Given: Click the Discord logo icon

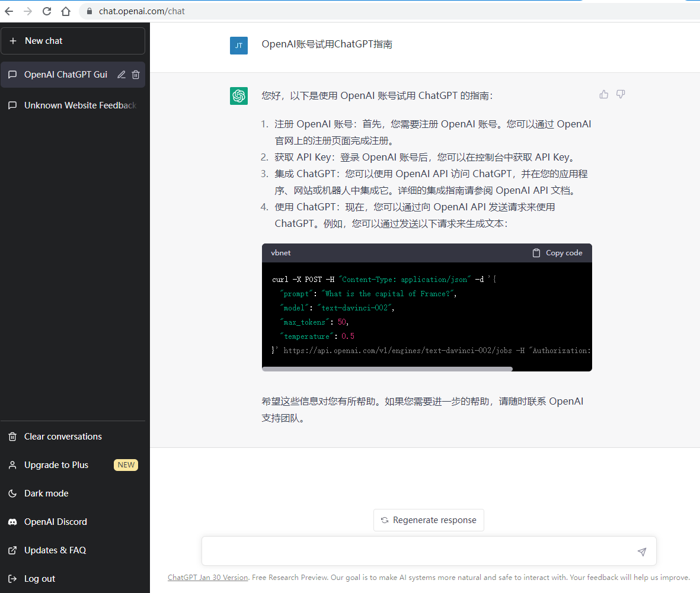Looking at the screenshot, I should pyautogui.click(x=12, y=521).
